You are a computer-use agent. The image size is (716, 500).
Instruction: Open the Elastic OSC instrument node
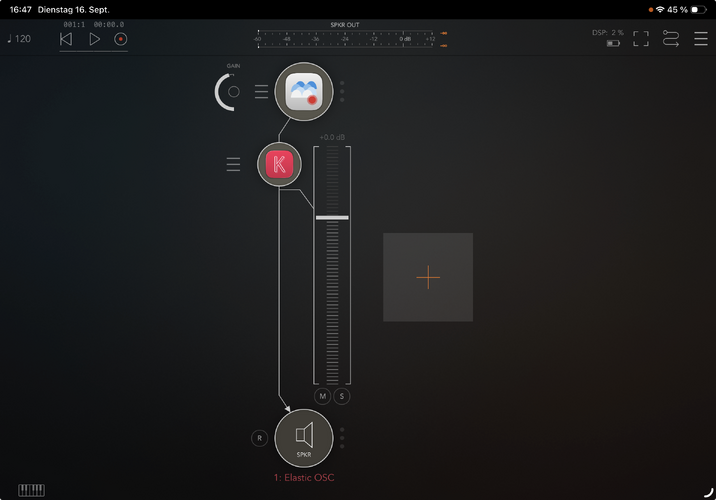(x=304, y=91)
